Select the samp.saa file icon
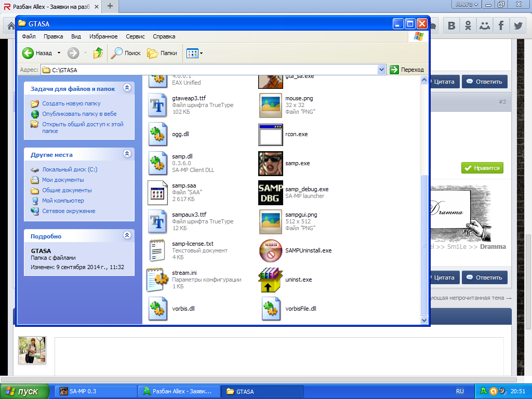The height and width of the screenshot is (399, 532). coord(157,193)
